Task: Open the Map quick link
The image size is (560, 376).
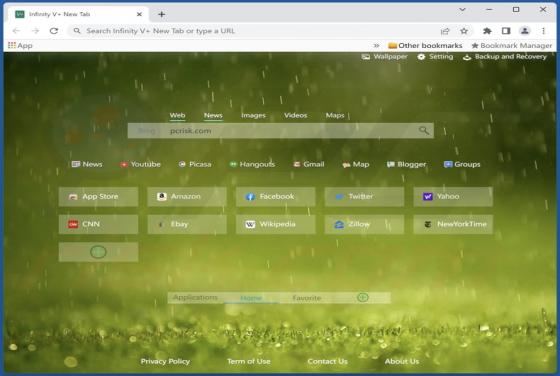Action: point(355,164)
